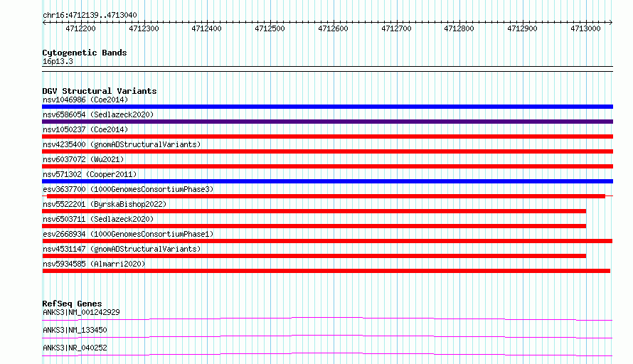Click ruler position 4712500

pyautogui.click(x=270, y=28)
